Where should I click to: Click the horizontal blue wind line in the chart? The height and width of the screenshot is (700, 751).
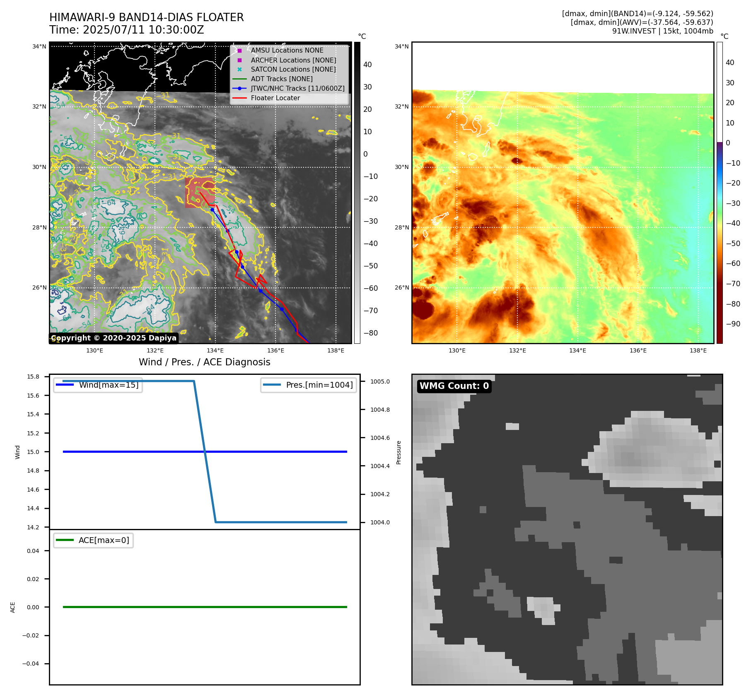pos(205,452)
